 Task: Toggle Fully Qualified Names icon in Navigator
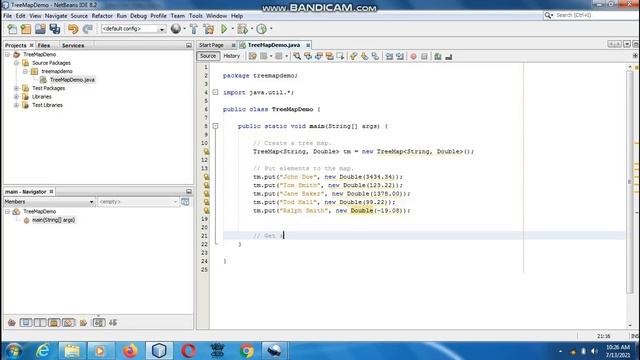pyautogui.click(x=83, y=323)
